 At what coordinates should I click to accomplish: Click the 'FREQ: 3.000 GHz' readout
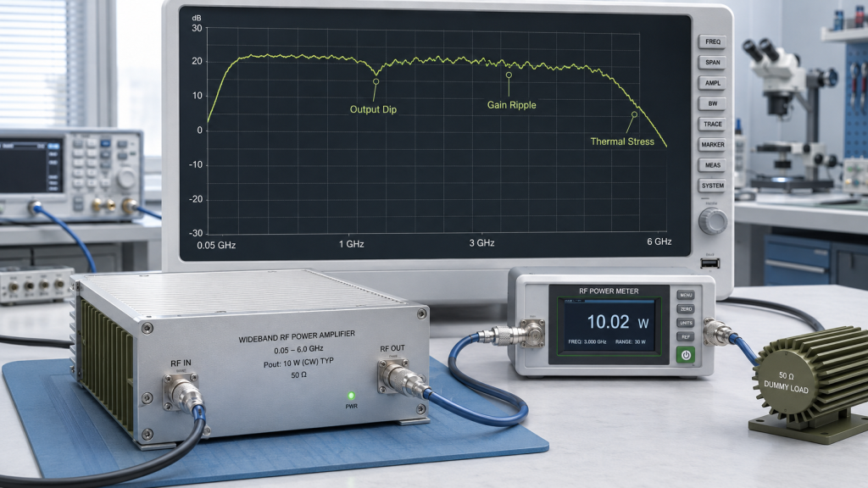click(587, 342)
